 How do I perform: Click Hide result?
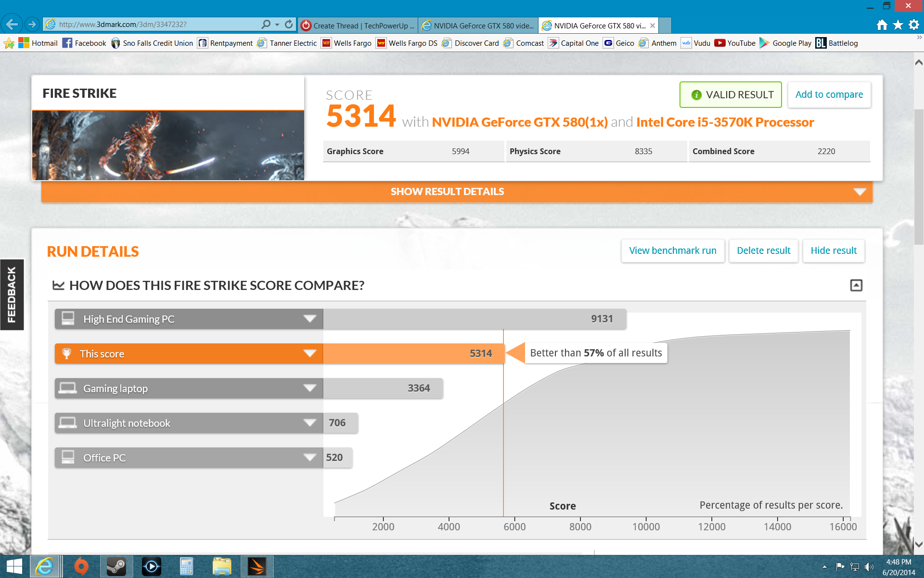tap(834, 251)
